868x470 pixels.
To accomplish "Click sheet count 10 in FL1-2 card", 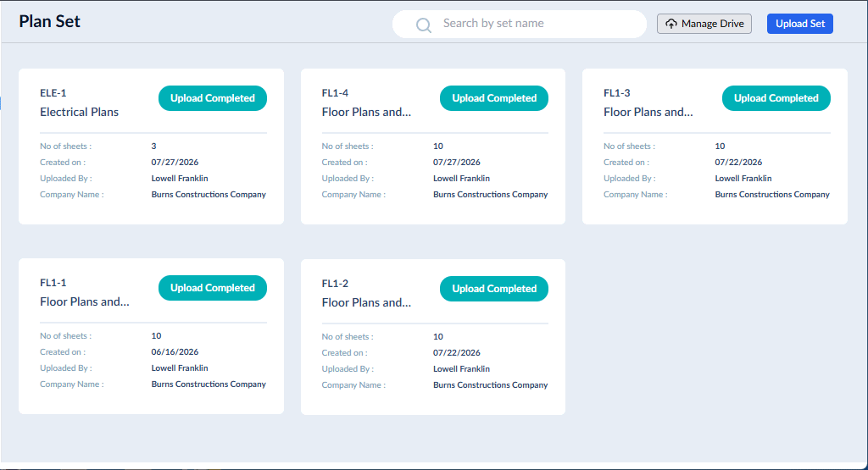I will pyautogui.click(x=438, y=337).
